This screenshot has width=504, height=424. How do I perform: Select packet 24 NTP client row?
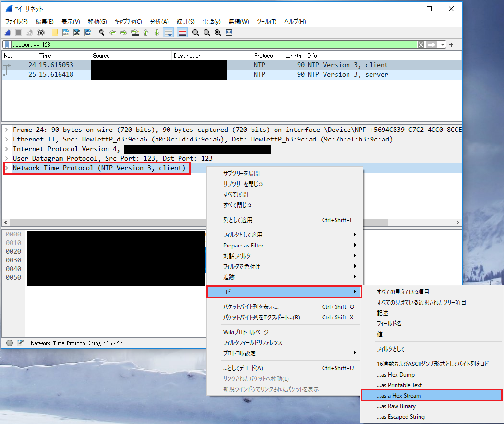point(231,65)
